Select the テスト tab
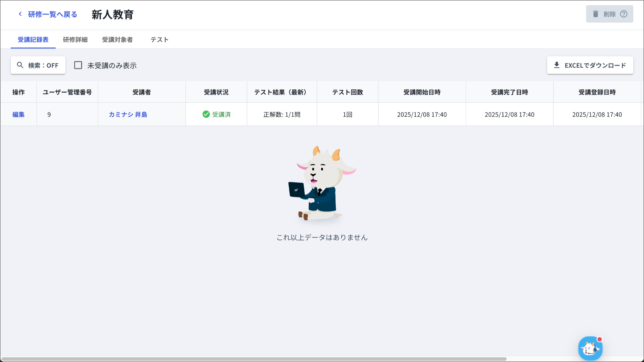The image size is (644, 362). pos(159,40)
